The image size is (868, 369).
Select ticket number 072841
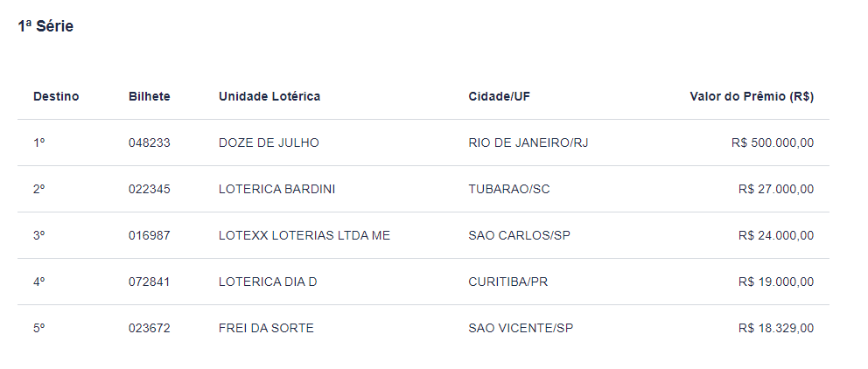point(150,282)
